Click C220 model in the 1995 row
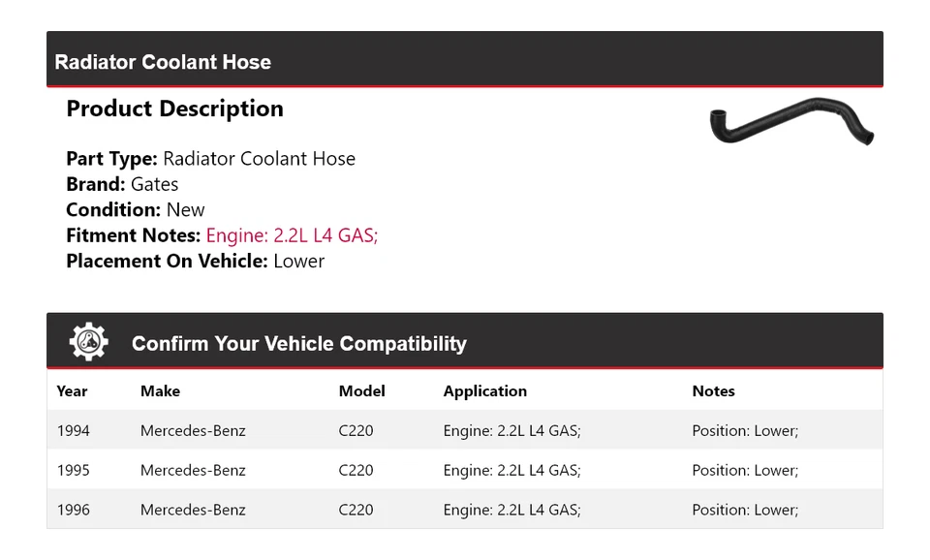Viewport: 930px width, 560px height. tap(356, 471)
